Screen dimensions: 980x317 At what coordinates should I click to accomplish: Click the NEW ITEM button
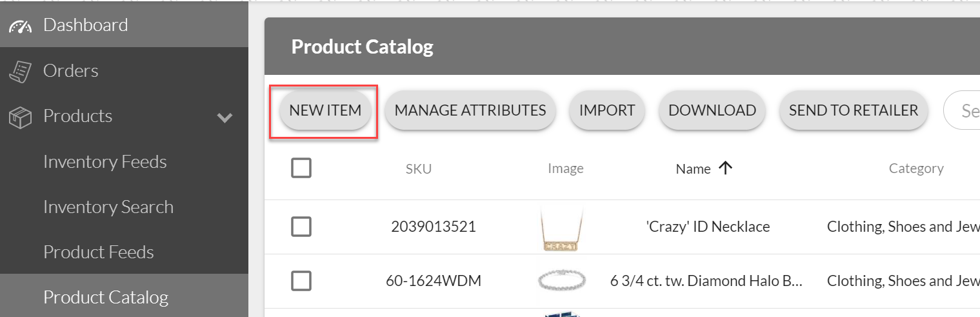325,110
